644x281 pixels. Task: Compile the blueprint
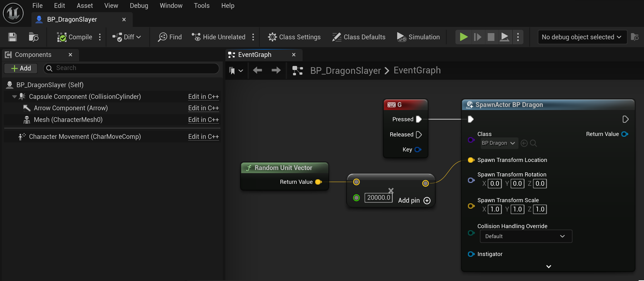point(75,37)
